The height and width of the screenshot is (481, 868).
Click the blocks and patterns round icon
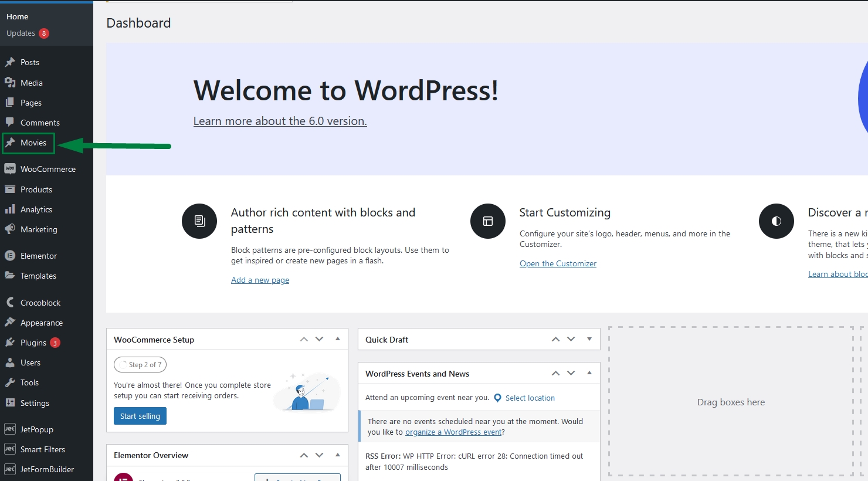click(x=199, y=221)
